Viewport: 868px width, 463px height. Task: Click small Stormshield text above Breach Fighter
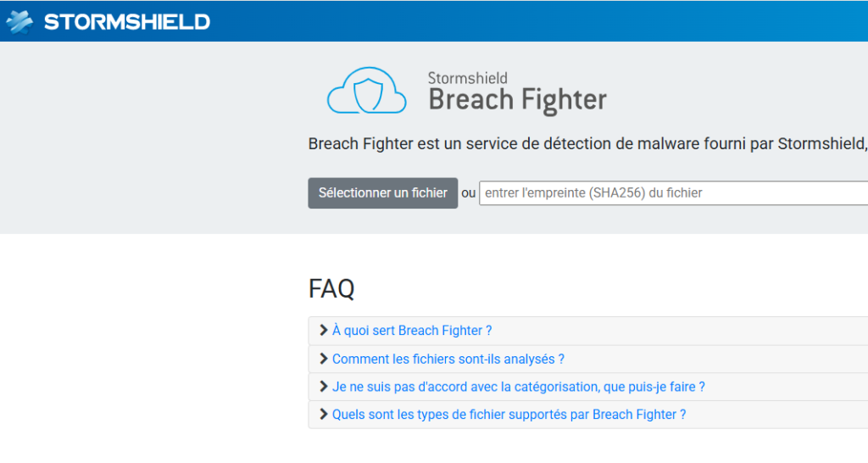(x=467, y=78)
